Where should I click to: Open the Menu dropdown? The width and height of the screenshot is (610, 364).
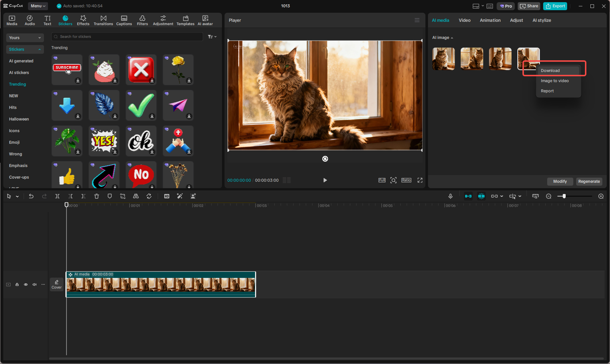pos(37,6)
